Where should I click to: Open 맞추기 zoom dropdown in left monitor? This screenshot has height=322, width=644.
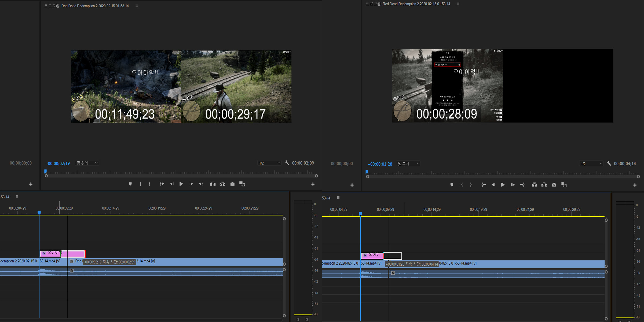click(x=87, y=163)
